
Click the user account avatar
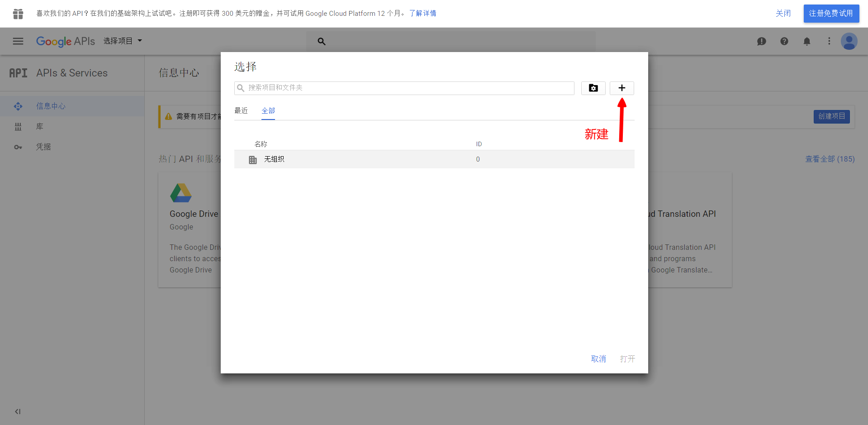click(849, 41)
